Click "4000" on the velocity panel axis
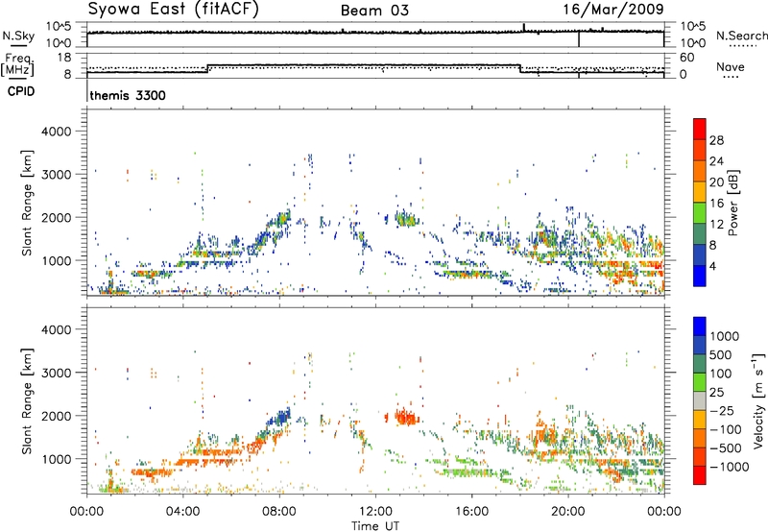Image resolution: width=768 pixels, height=532 pixels. (x=57, y=329)
